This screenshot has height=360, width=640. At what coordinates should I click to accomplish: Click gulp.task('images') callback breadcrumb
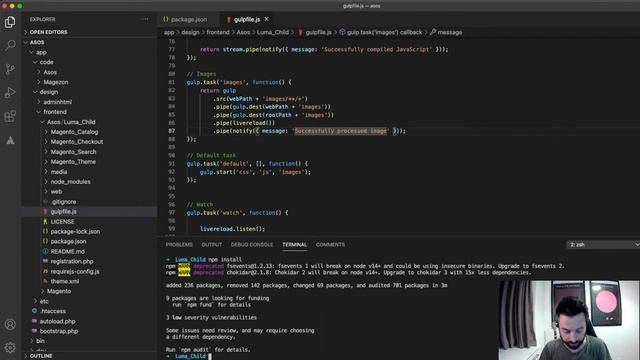(380, 32)
